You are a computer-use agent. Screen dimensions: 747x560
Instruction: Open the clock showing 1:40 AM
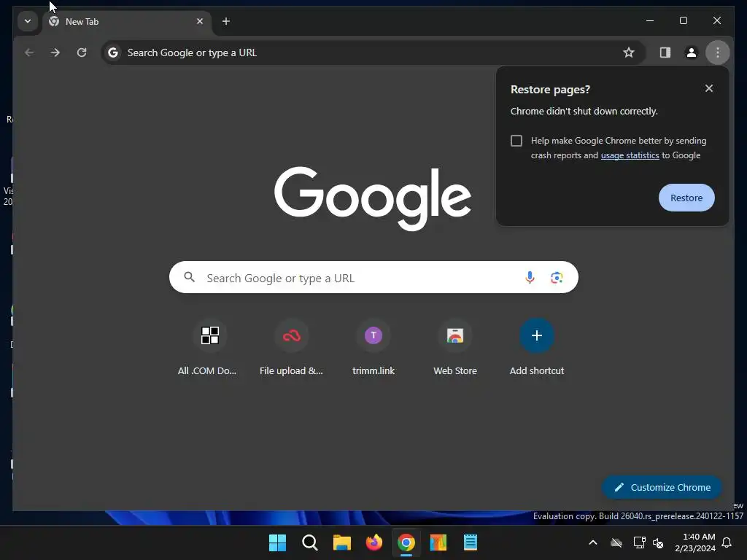click(x=695, y=542)
